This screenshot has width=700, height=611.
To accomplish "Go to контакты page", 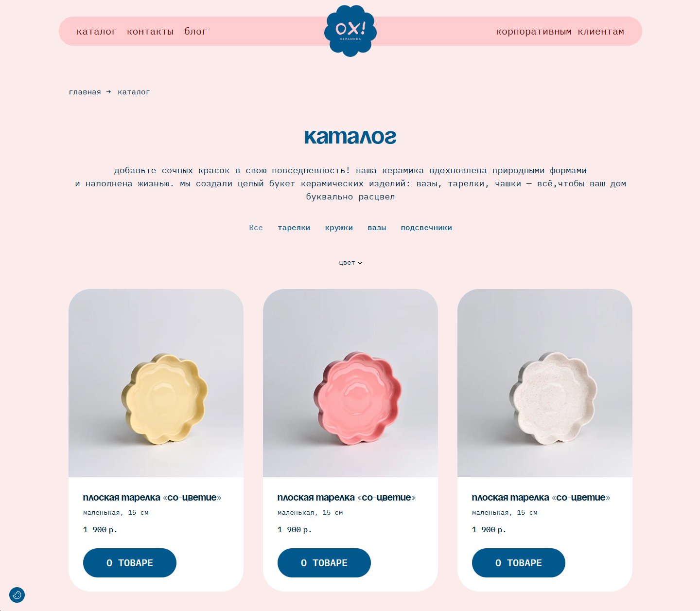I will pyautogui.click(x=150, y=32).
